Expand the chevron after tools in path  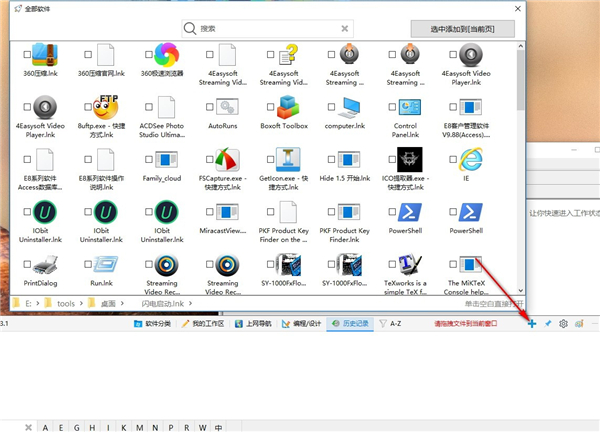pyautogui.click(x=81, y=303)
